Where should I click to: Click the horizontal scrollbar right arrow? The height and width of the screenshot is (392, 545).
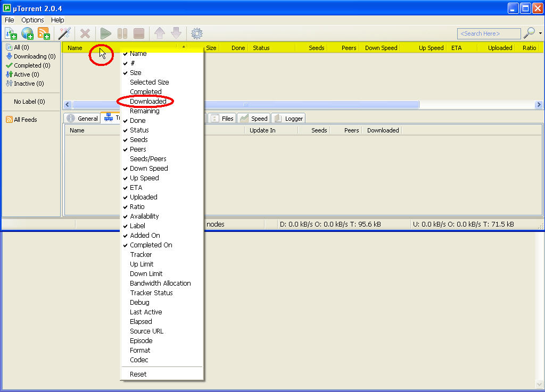pos(539,105)
